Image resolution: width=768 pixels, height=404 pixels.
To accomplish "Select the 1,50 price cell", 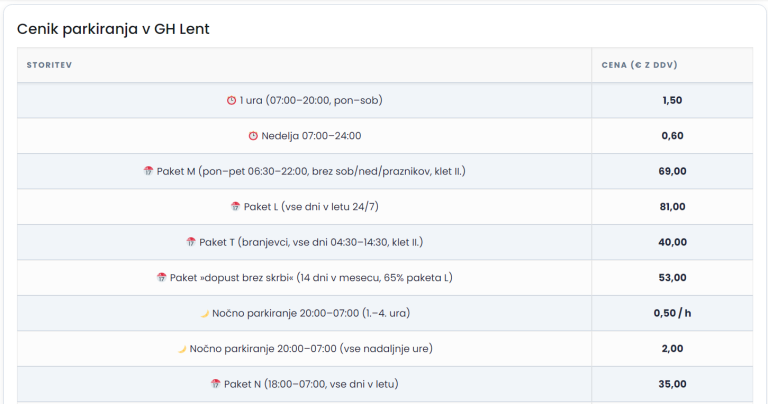I will [672, 100].
